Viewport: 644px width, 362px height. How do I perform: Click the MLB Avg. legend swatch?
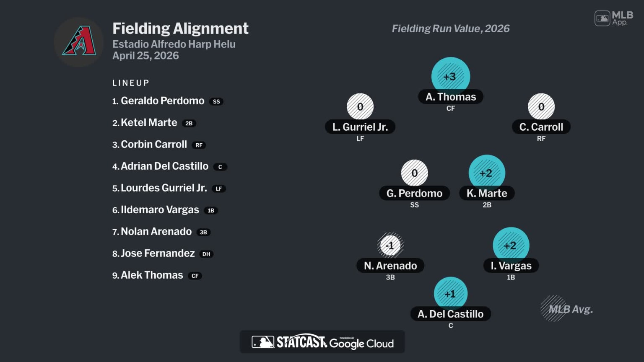point(553,308)
